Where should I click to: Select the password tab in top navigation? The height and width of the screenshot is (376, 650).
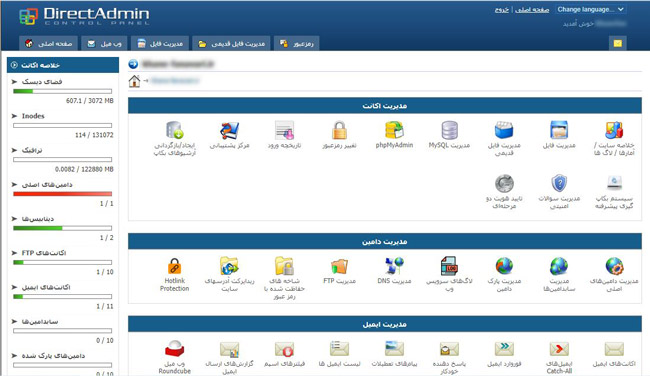coord(296,43)
